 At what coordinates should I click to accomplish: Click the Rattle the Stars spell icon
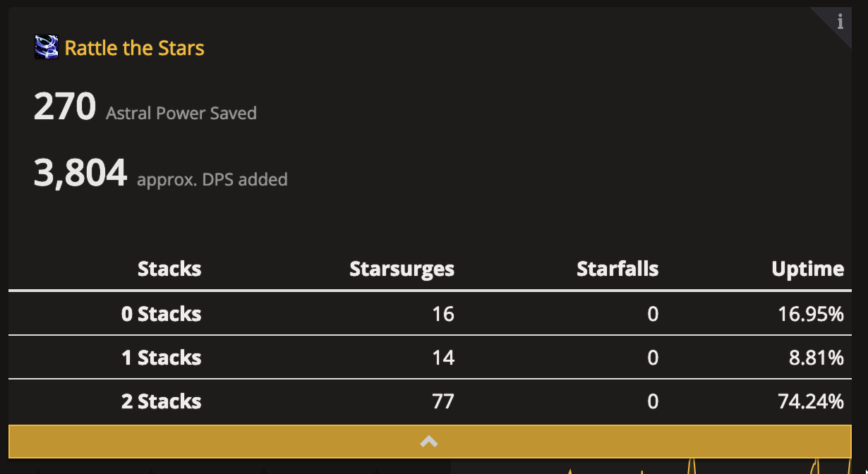coord(45,47)
